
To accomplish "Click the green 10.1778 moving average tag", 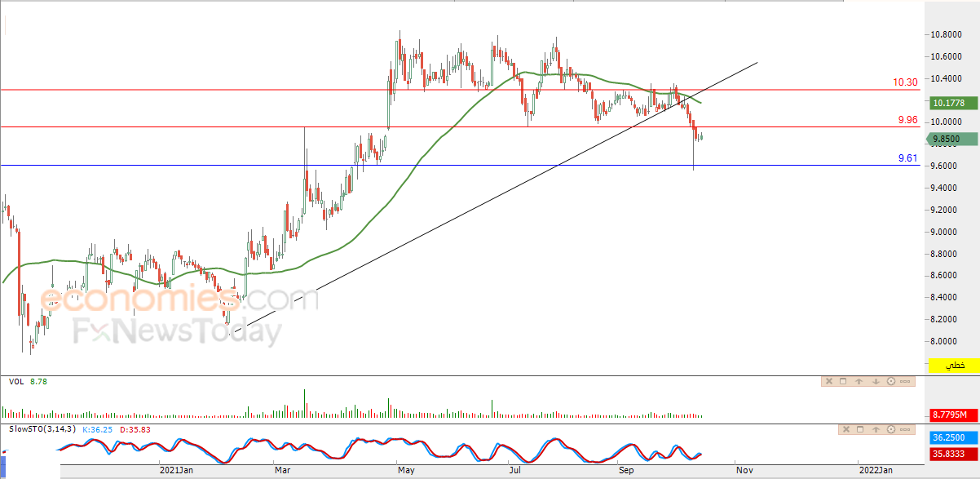I will [x=955, y=104].
